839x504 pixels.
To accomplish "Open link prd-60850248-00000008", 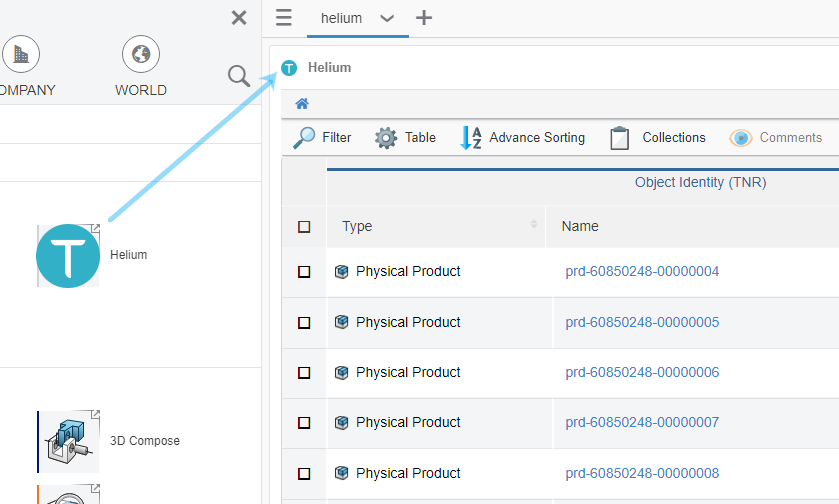I will click(x=642, y=473).
